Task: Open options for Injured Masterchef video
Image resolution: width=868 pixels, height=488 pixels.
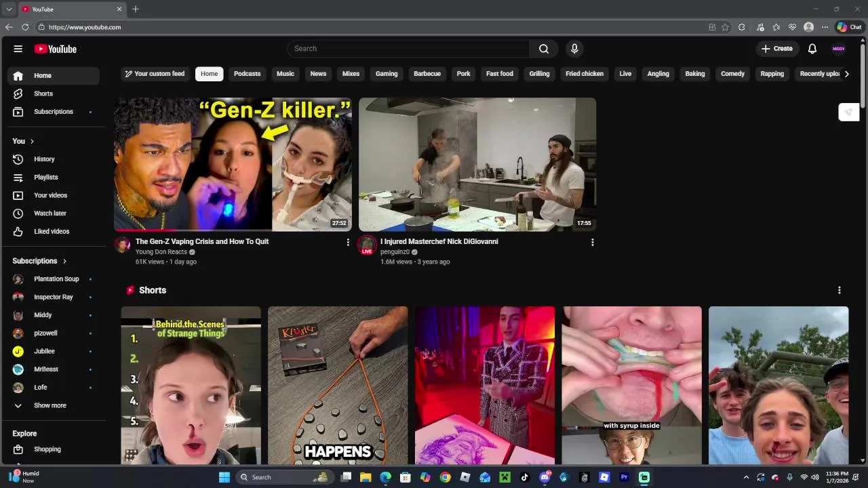Action: 593,242
